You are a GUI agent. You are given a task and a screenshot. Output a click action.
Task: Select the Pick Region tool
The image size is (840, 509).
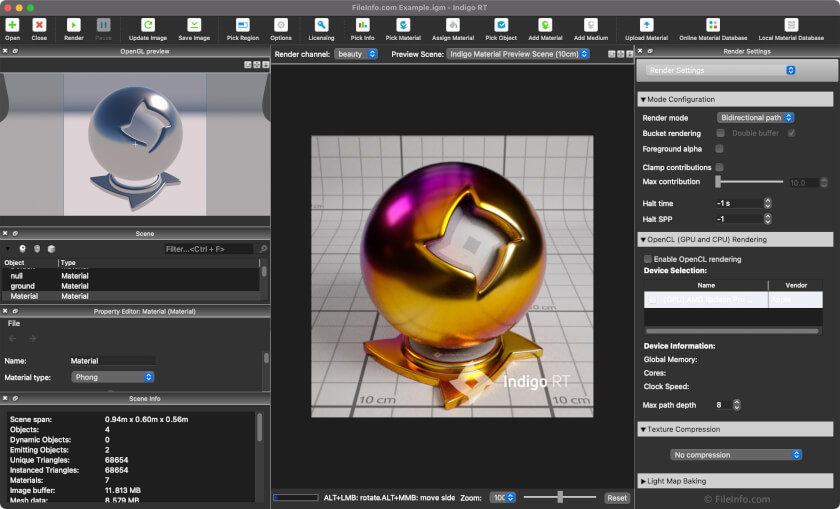(x=242, y=25)
